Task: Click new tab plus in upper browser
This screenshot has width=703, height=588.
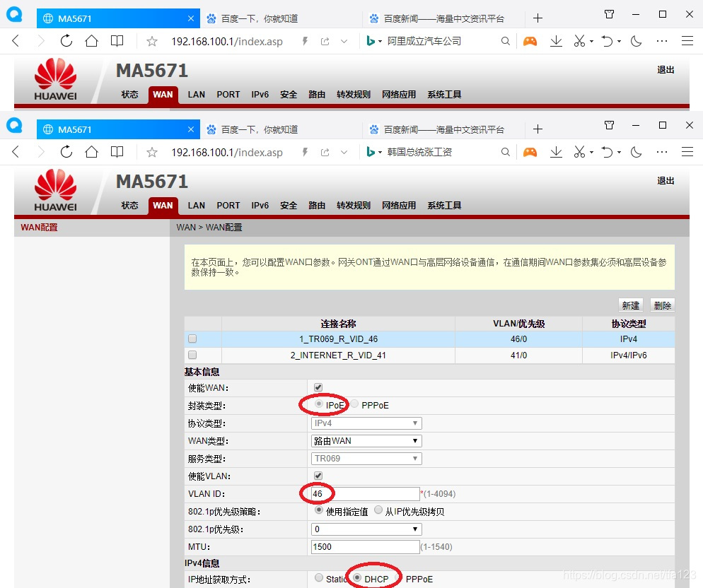Action: point(538,18)
